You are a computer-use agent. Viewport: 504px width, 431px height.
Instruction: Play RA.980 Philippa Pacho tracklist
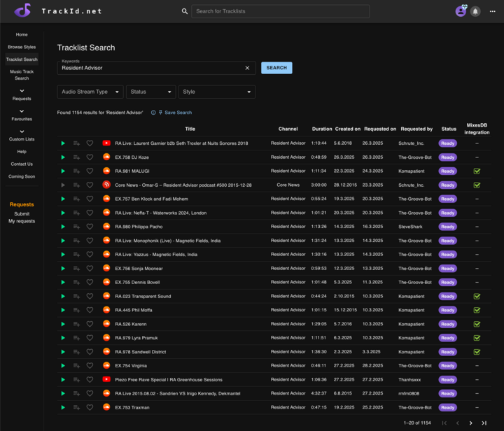point(63,227)
